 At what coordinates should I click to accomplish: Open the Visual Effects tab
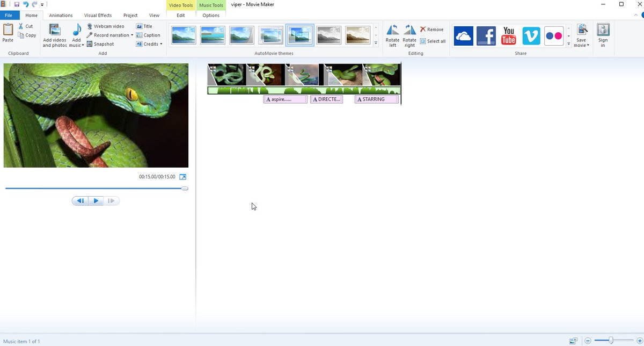click(x=98, y=15)
